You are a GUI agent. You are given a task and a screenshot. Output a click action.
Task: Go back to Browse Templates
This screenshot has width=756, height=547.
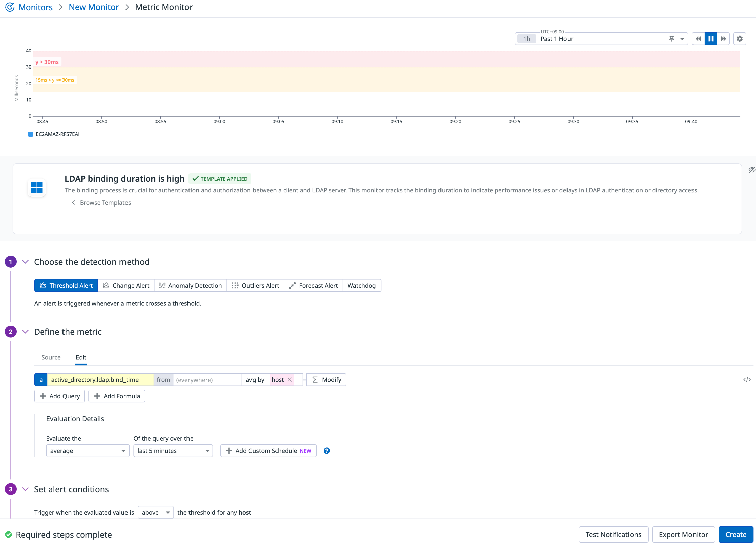click(101, 203)
